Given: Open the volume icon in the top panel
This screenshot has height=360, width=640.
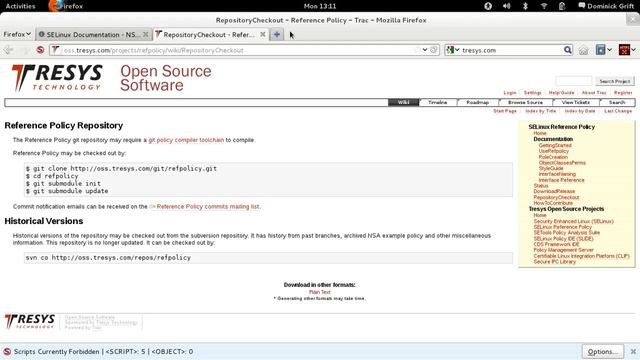Looking at the screenshot, I should [507, 6].
